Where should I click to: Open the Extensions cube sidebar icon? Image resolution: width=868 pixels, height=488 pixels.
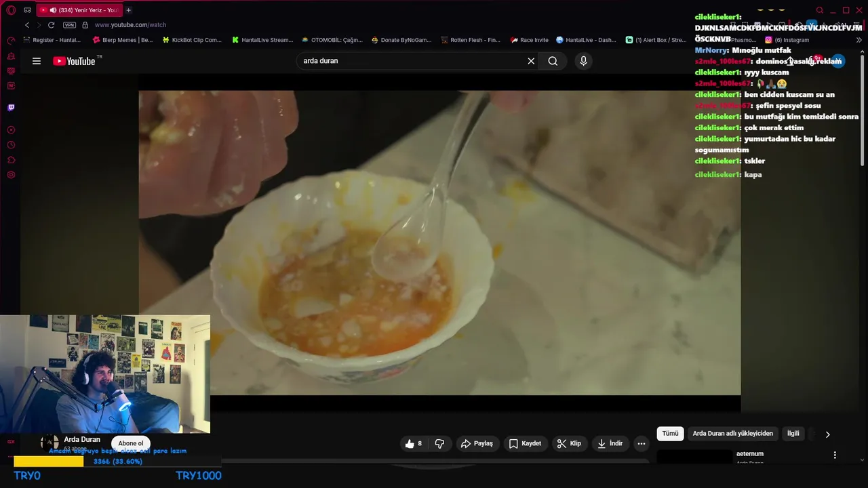[11, 160]
